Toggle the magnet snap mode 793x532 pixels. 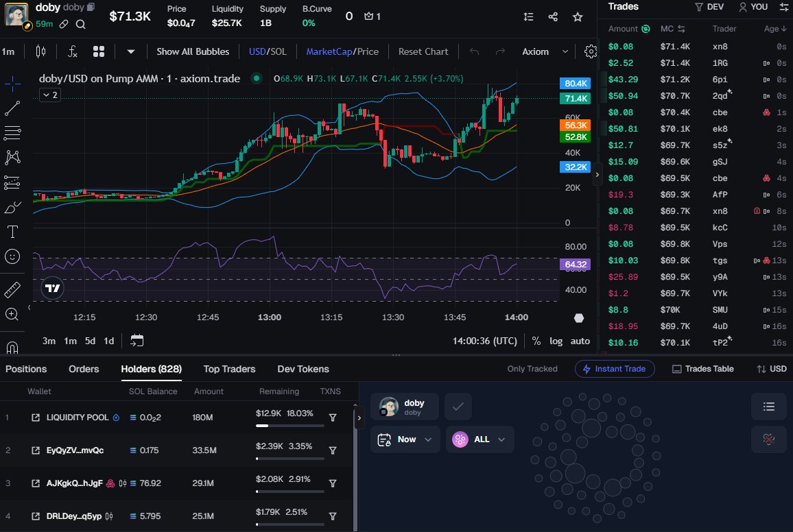12,347
